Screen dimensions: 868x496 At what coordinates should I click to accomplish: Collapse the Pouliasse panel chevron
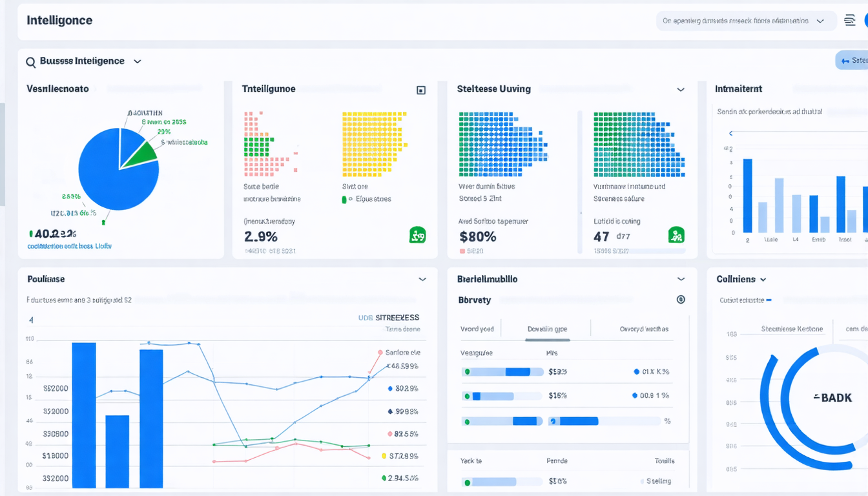click(422, 280)
